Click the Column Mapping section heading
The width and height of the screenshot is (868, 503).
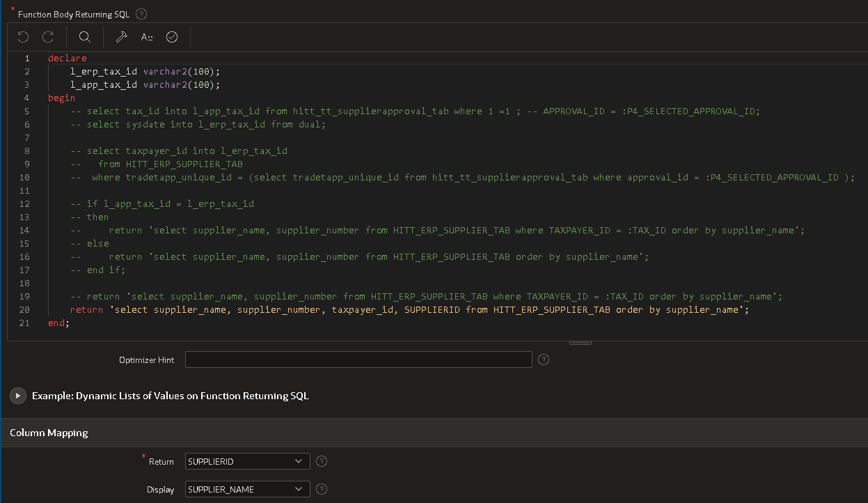click(x=49, y=433)
